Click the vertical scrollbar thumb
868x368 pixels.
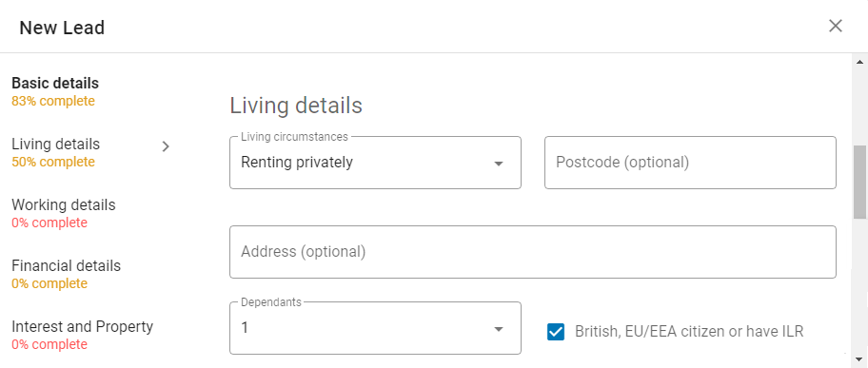click(859, 183)
